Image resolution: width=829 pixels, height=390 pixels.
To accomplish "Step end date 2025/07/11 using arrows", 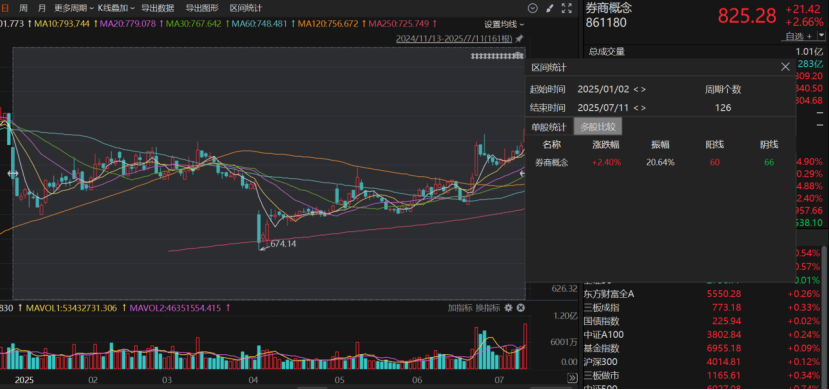I will click(640, 108).
